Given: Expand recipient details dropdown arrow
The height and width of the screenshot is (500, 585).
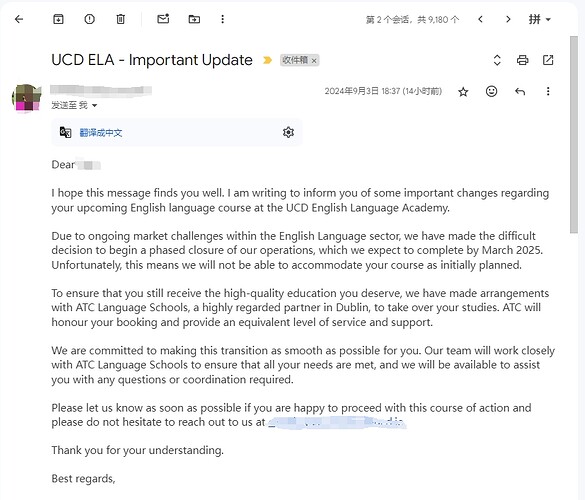Looking at the screenshot, I should (94, 106).
